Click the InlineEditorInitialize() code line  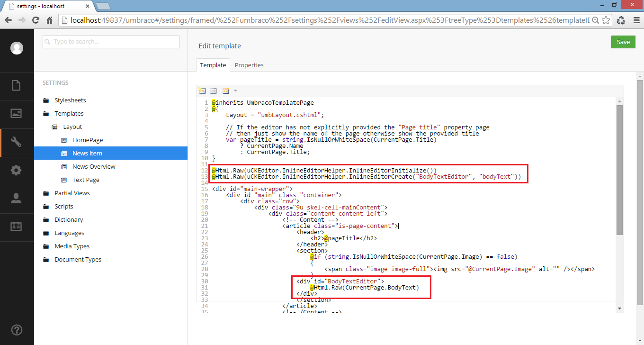click(324, 171)
